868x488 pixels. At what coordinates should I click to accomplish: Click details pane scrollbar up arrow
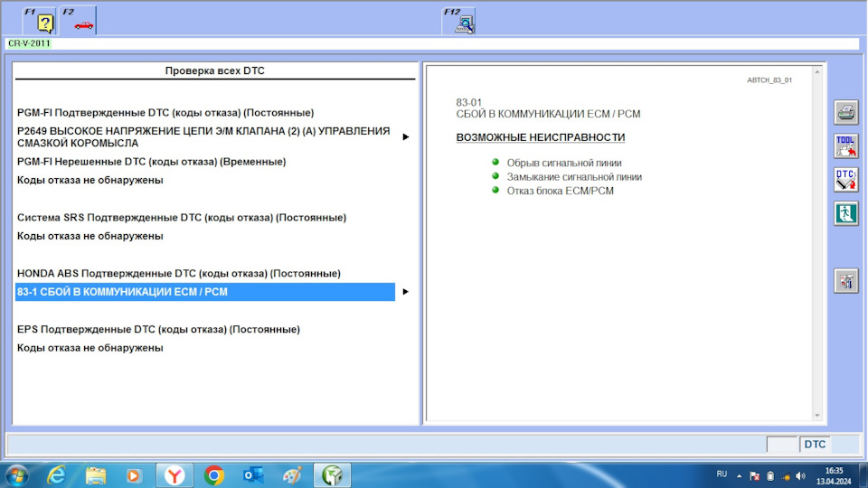point(817,72)
